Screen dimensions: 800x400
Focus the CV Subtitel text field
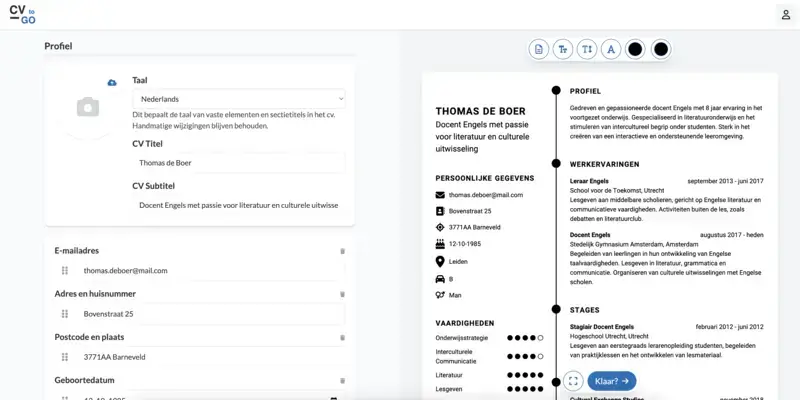point(238,205)
